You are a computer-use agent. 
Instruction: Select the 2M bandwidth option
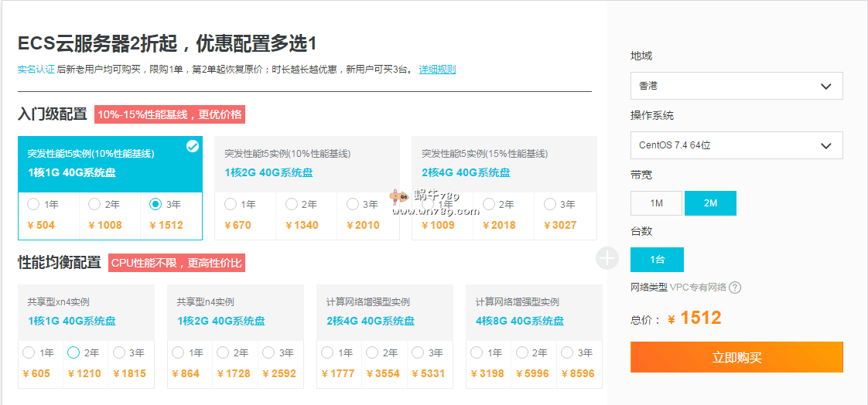coord(710,203)
